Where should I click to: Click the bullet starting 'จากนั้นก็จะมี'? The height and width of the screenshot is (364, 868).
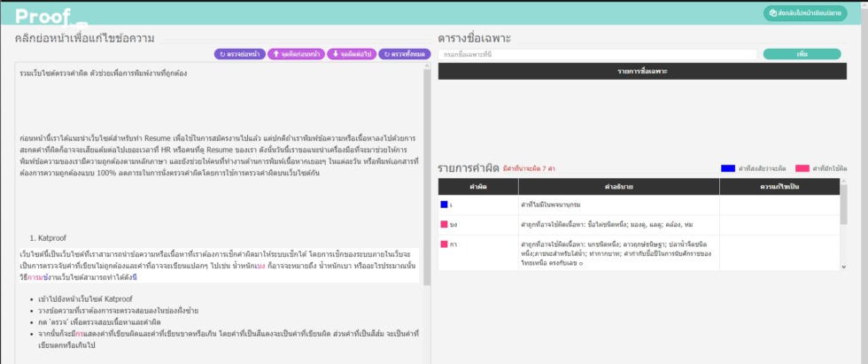229,339
